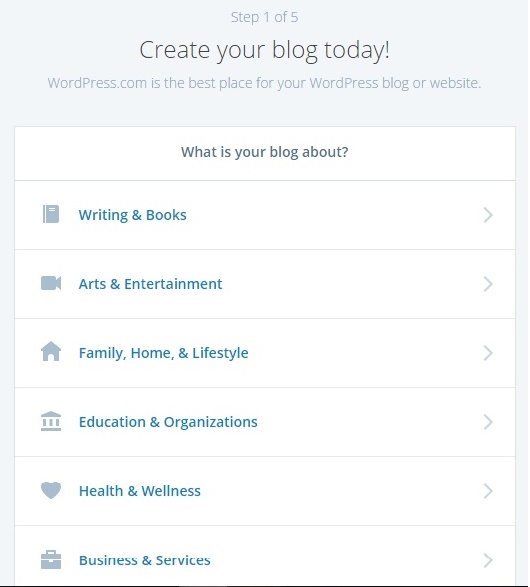Click the What is your blog about? header
530x587 pixels.
point(265,152)
